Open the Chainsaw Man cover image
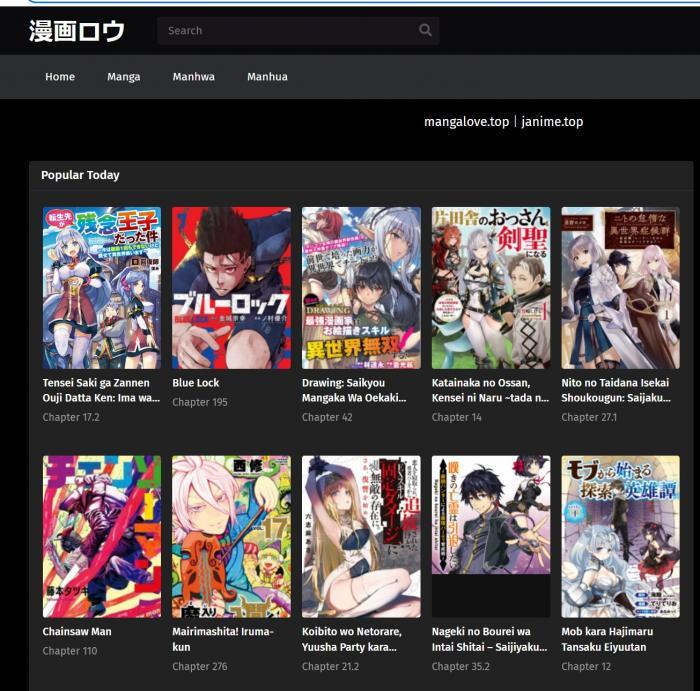 (102, 537)
